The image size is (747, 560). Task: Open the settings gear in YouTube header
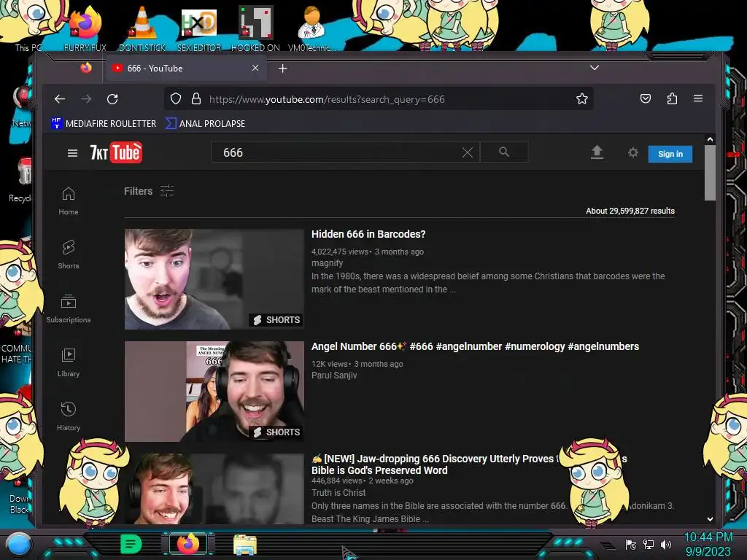632,152
